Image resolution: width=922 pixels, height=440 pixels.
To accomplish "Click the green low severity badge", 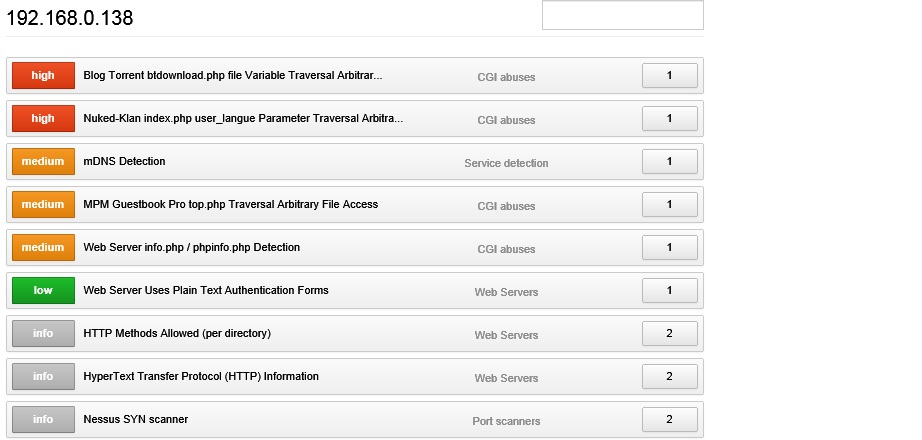I will click(x=43, y=291).
